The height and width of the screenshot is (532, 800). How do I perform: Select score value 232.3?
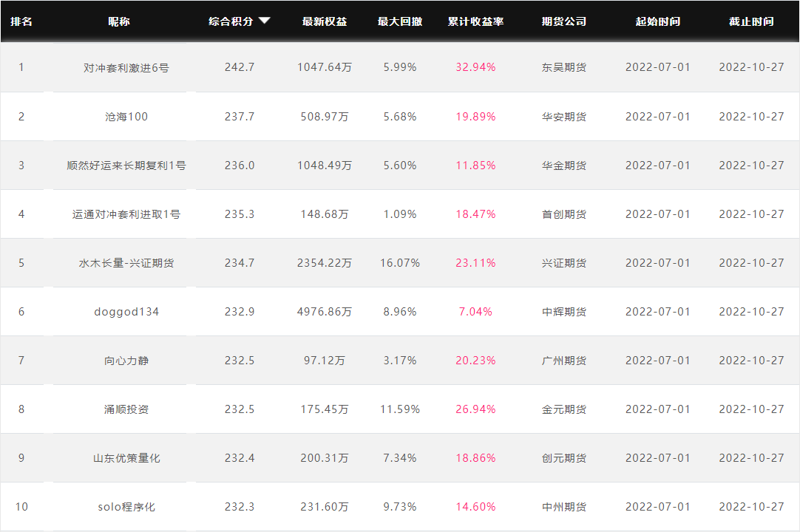pyautogui.click(x=240, y=506)
